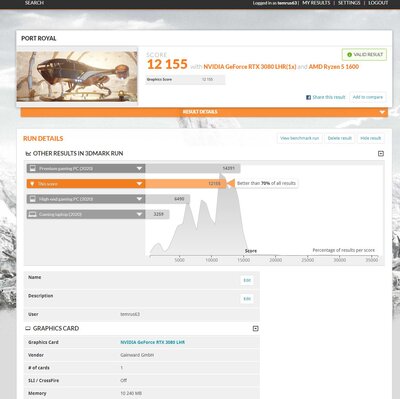
Task: Click LOGOUT in top bar
Action: coord(378,3)
